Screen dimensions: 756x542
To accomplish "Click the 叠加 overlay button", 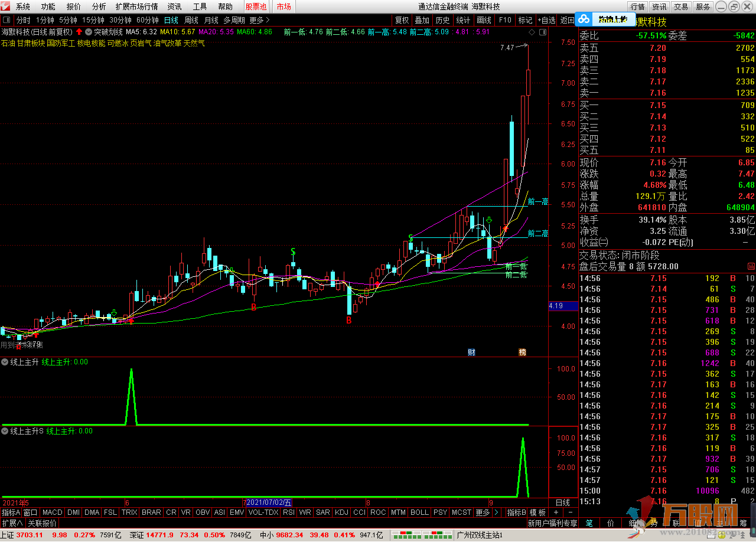I will 422,20.
